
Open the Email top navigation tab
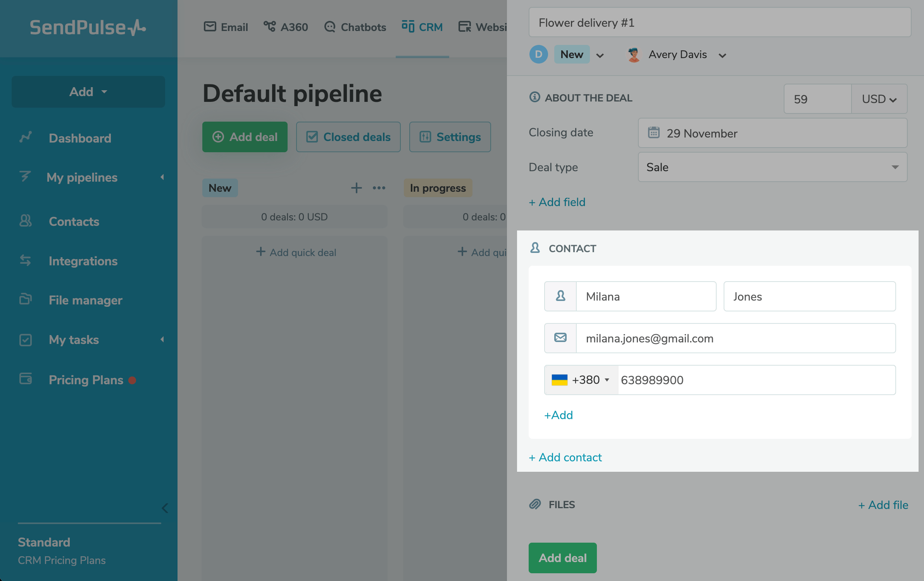[x=226, y=27]
